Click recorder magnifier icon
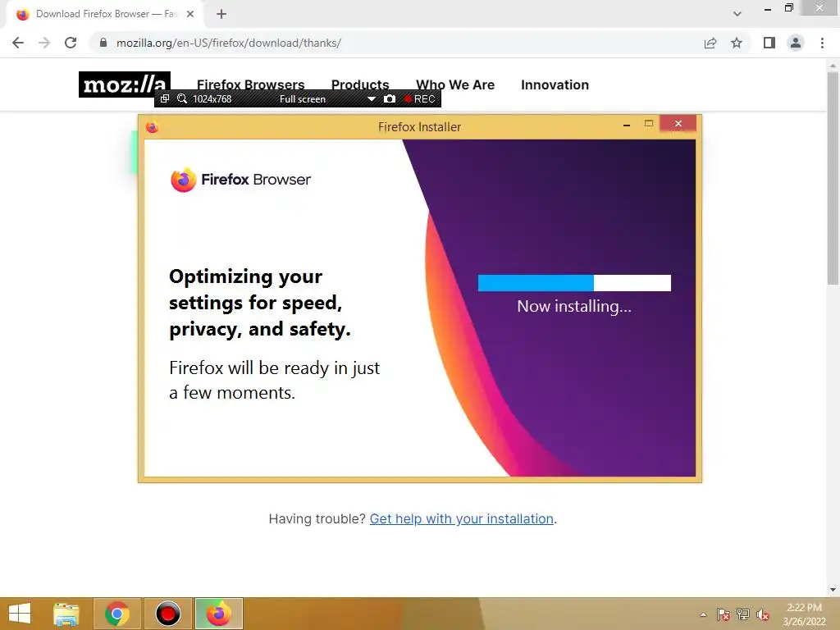840x630 pixels. pos(182,98)
